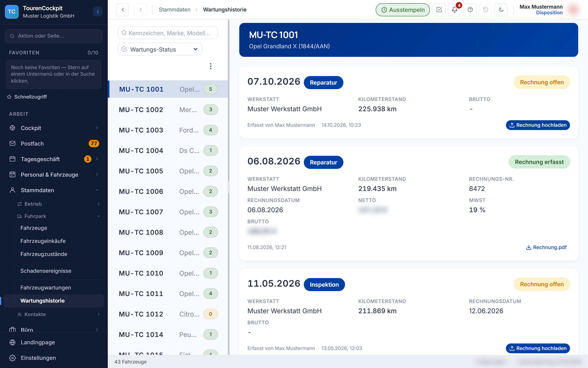Open the Wartungs-Status dropdown
Viewport: 588px width, 368px height.
click(x=160, y=49)
